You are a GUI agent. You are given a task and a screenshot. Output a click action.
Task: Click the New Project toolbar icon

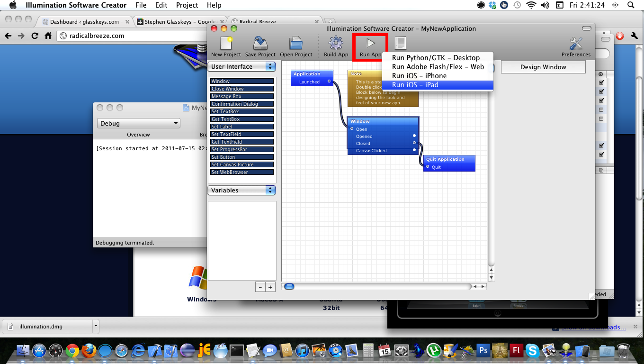[226, 44]
